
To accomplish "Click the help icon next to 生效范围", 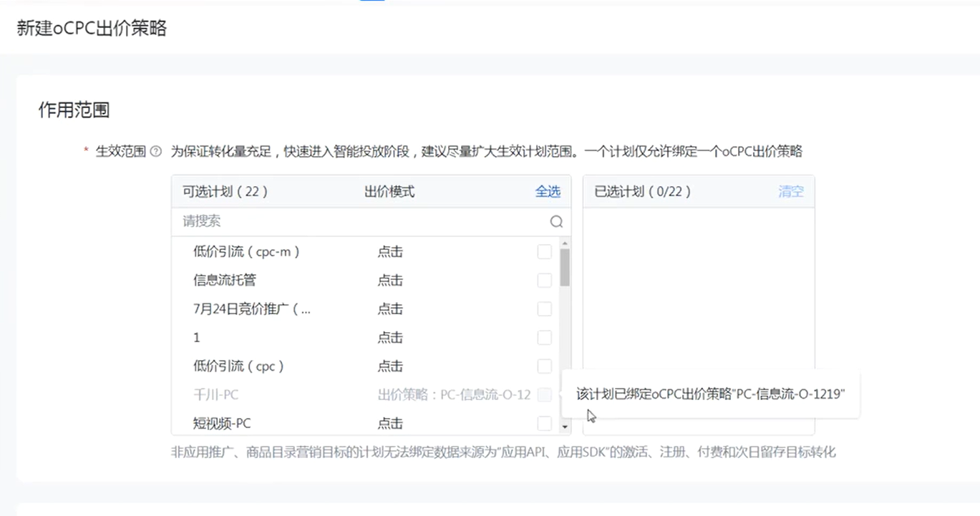I will point(156,152).
